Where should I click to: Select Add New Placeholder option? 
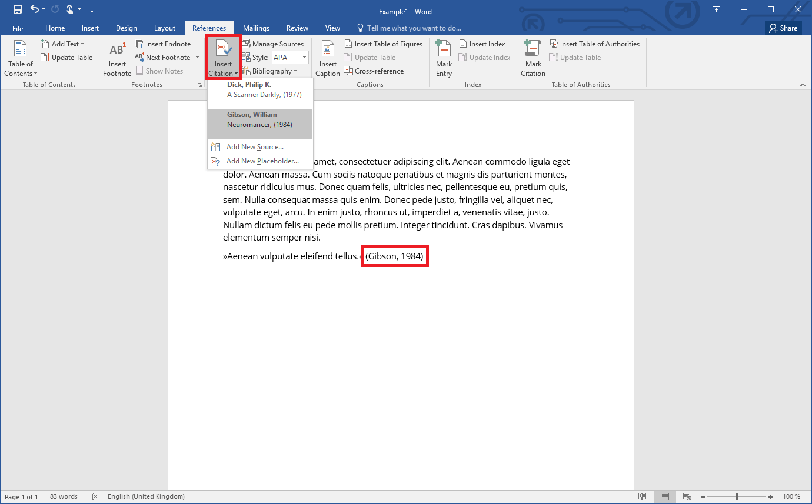coord(260,161)
